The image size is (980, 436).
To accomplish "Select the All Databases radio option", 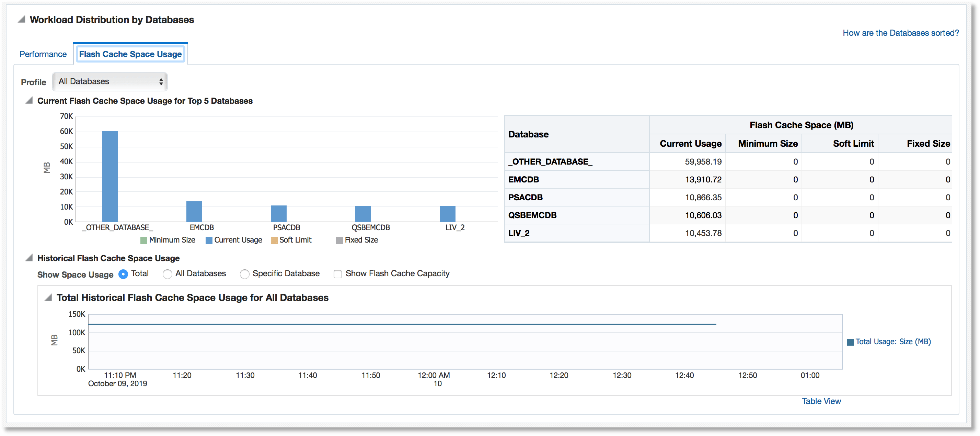I will click(x=168, y=274).
